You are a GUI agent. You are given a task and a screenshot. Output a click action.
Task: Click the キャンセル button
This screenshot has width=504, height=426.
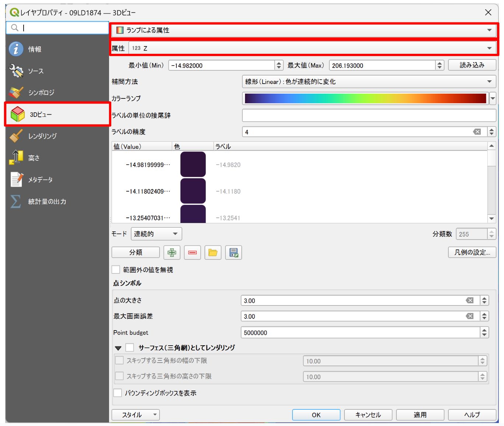(x=368, y=415)
